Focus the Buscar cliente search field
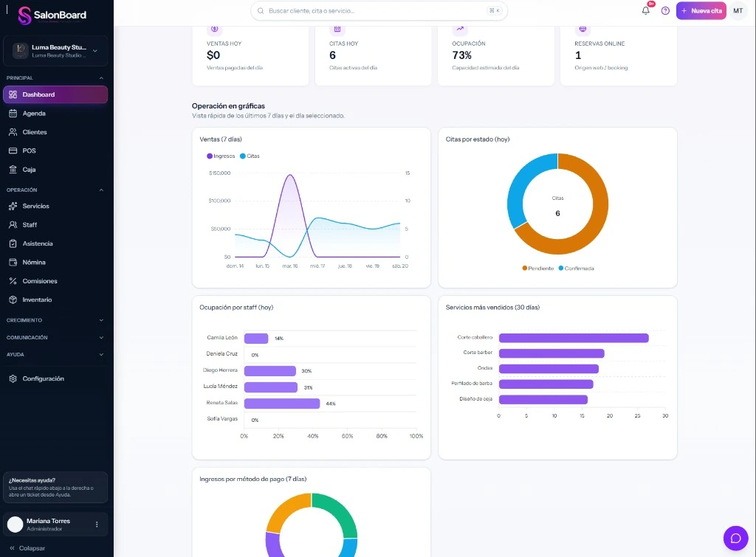The width and height of the screenshot is (756, 557). (379, 10)
